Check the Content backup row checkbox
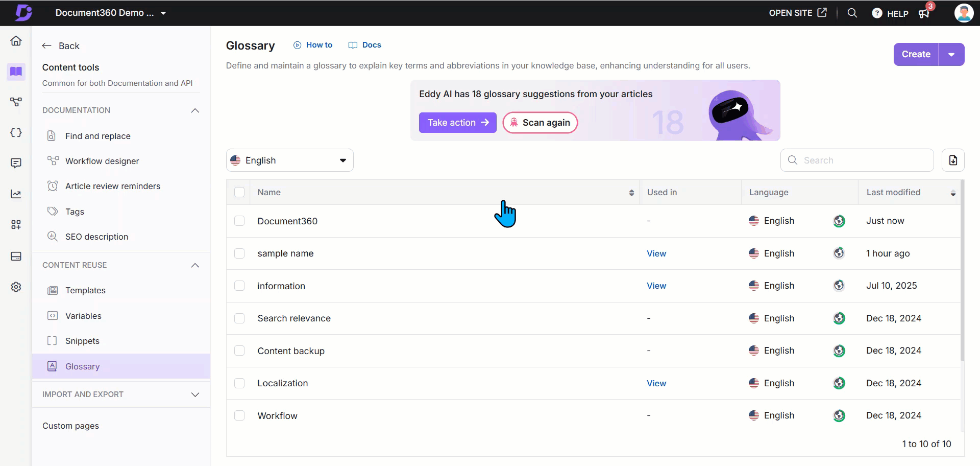This screenshot has width=980, height=466. [x=239, y=351]
